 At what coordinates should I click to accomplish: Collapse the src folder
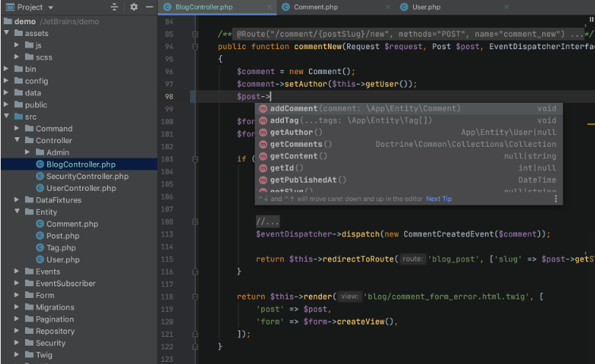tap(7, 116)
